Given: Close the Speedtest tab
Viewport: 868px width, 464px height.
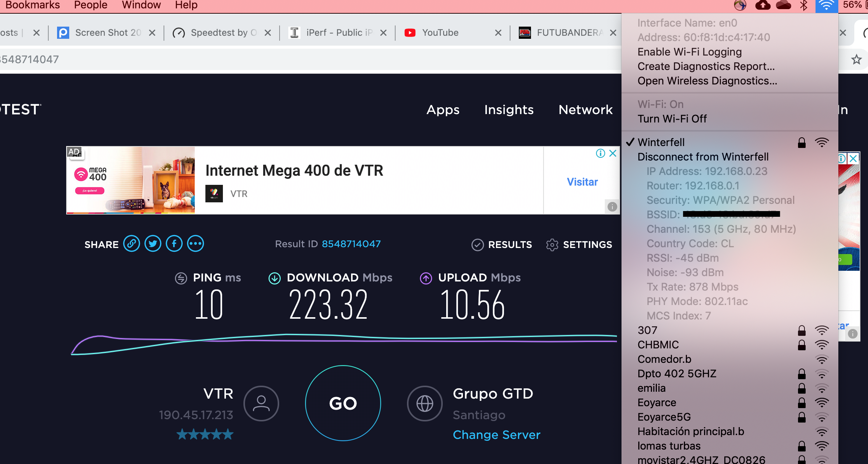Looking at the screenshot, I should point(268,33).
